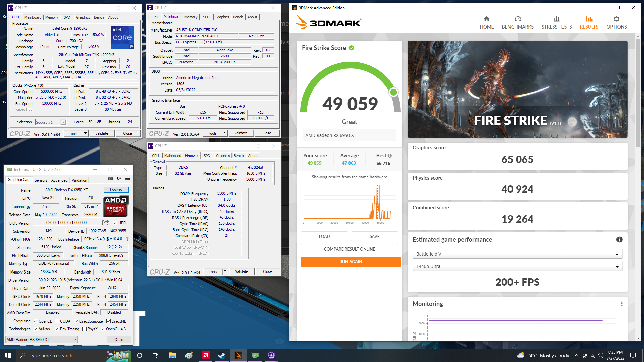Click the Fire Strike preview thumbnail
The height and width of the screenshot is (362, 644).
click(x=517, y=89)
